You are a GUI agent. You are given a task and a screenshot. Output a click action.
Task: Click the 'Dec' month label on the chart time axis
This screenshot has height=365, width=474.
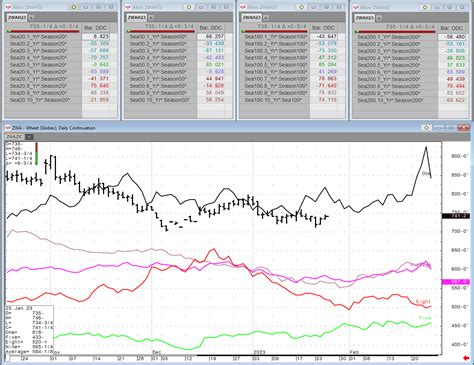click(156, 352)
